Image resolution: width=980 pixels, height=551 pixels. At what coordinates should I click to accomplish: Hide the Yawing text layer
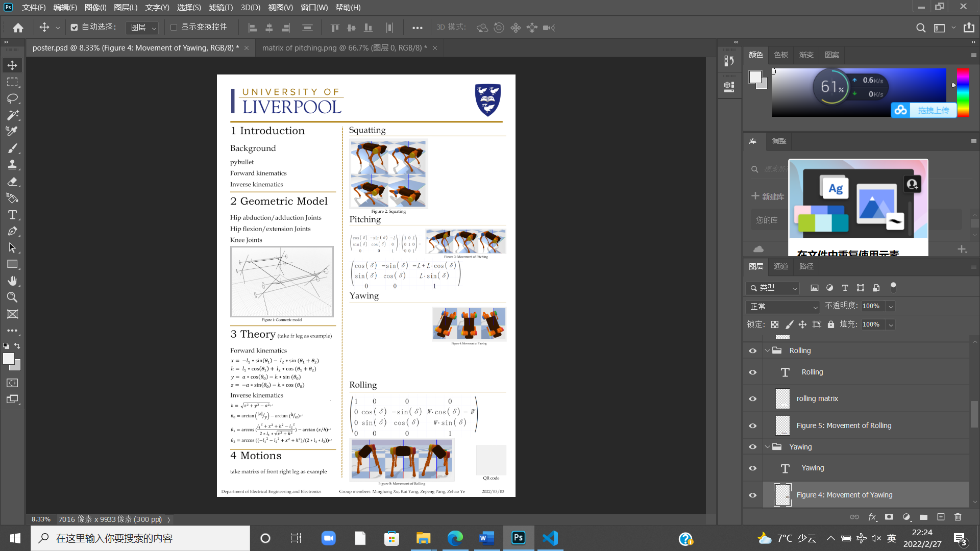coord(752,468)
